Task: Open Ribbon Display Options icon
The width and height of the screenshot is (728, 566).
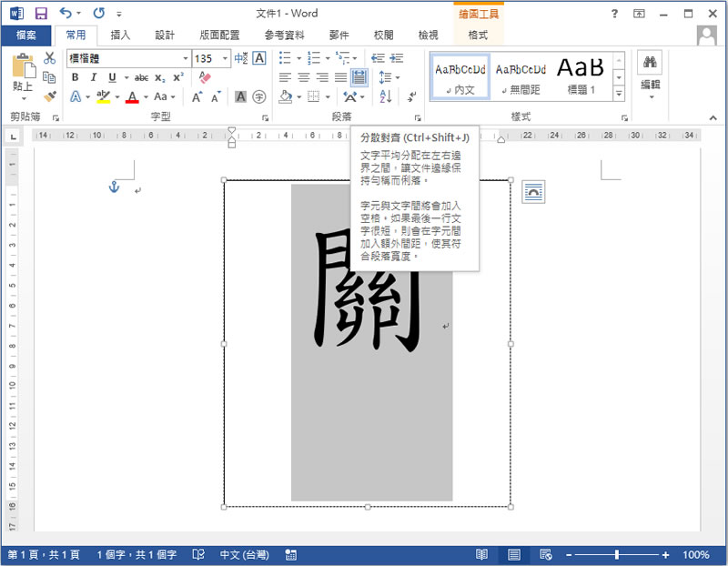Action: pos(640,14)
